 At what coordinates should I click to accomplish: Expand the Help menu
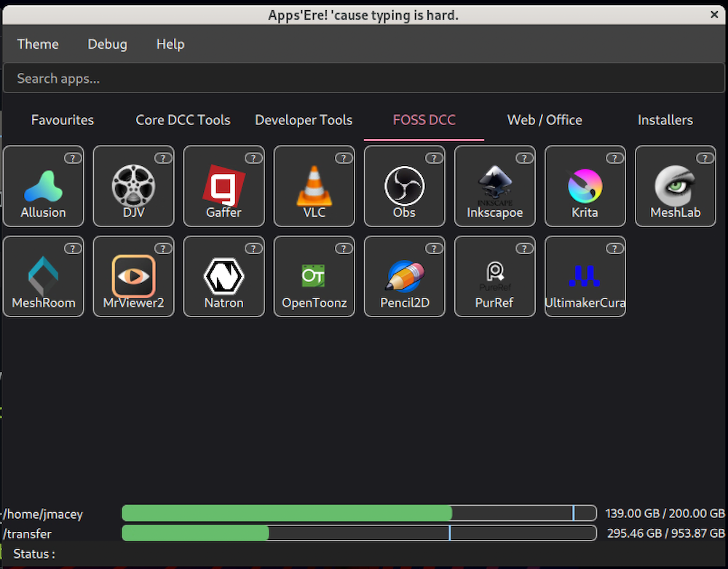[170, 44]
